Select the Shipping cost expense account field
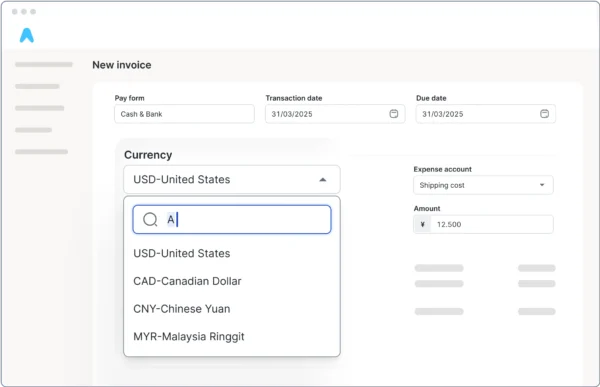Viewport: 600px width, 387px height. [484, 185]
